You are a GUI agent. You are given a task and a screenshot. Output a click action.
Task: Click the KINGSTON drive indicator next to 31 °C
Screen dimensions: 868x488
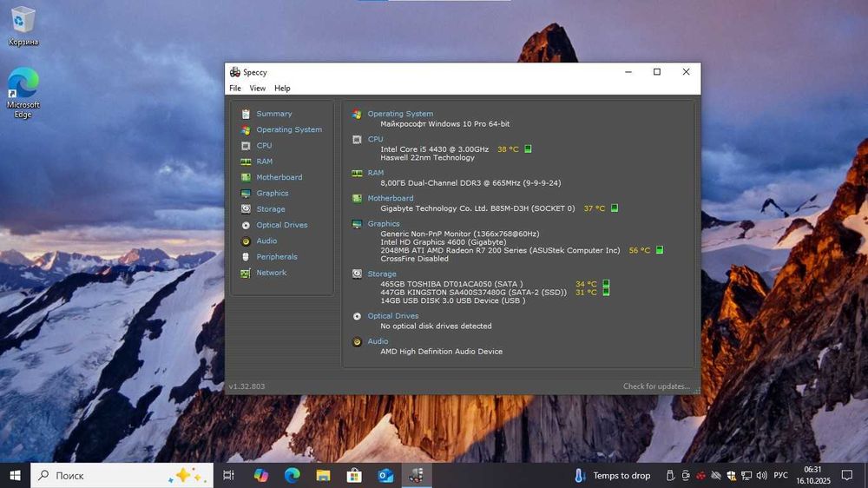(606, 292)
